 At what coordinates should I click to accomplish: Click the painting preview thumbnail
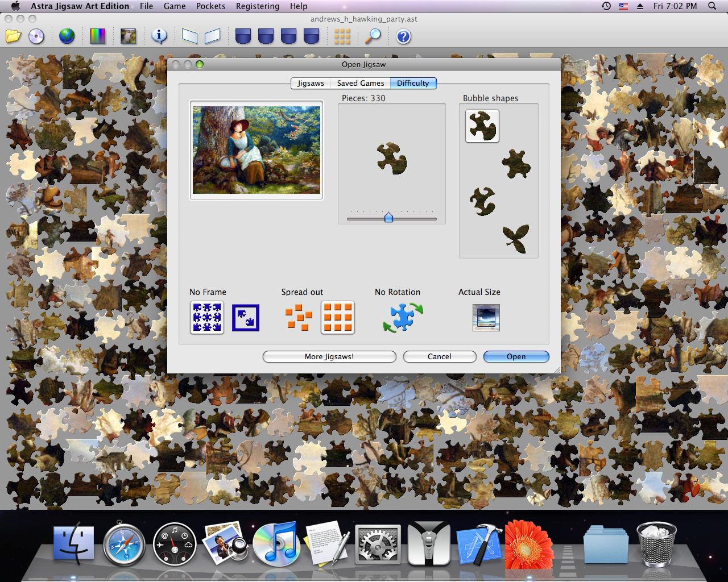(x=257, y=150)
